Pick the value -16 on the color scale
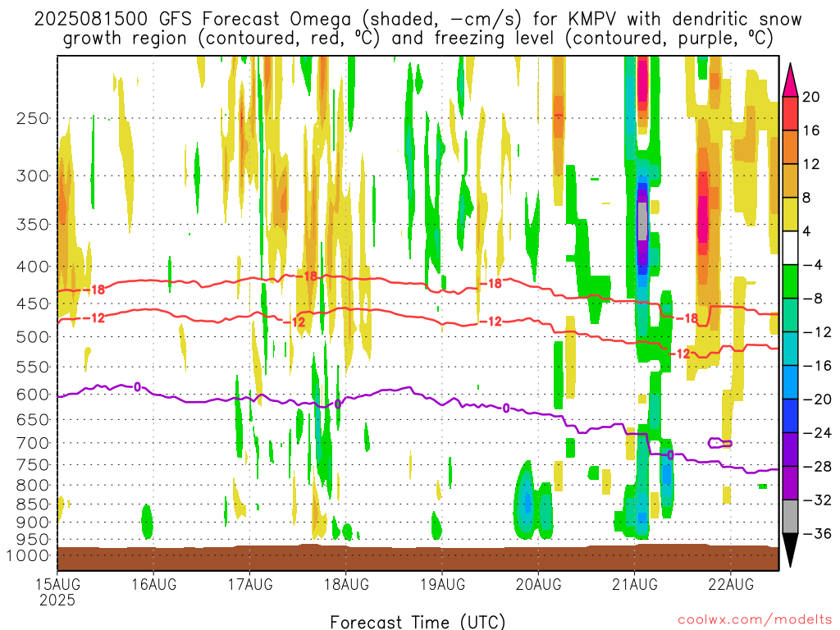 (x=816, y=366)
